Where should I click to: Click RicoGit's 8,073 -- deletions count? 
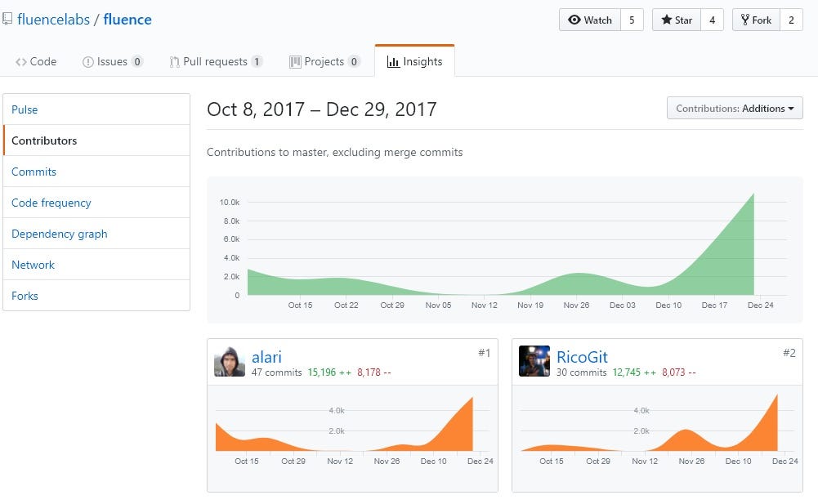tap(679, 372)
